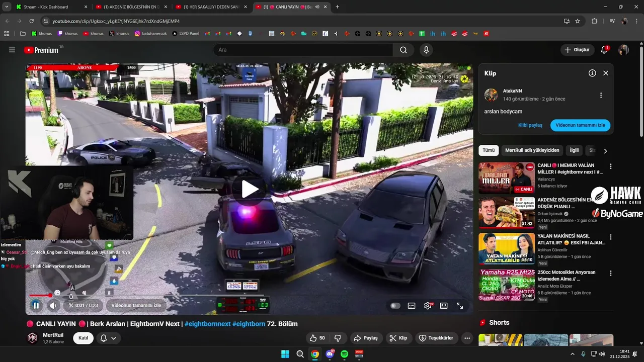644x362 pixels.
Task: Open player settings gear
Action: click(428, 305)
